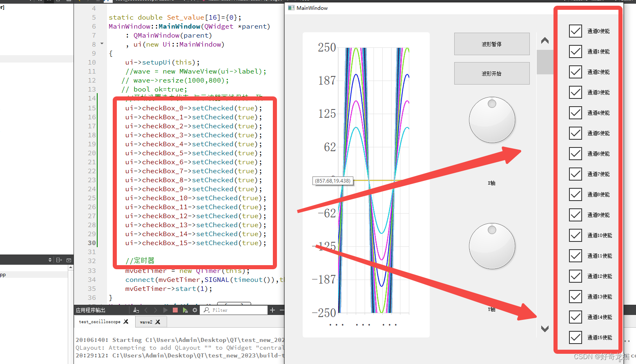Disable 通道5使能 checkbox
636x364 pixels.
(576, 133)
